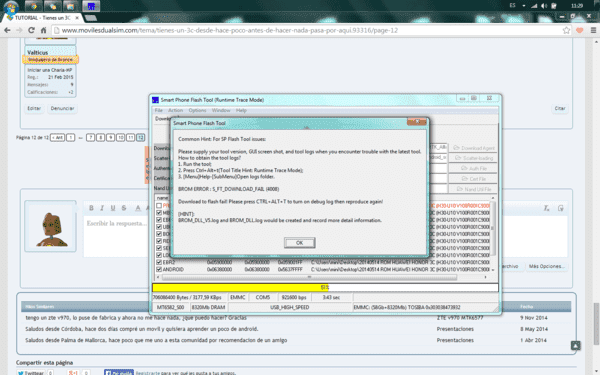Viewport: 600px width, 375px height.
Task: Close the TUTORIAL browser tab
Action: [x=77, y=18]
